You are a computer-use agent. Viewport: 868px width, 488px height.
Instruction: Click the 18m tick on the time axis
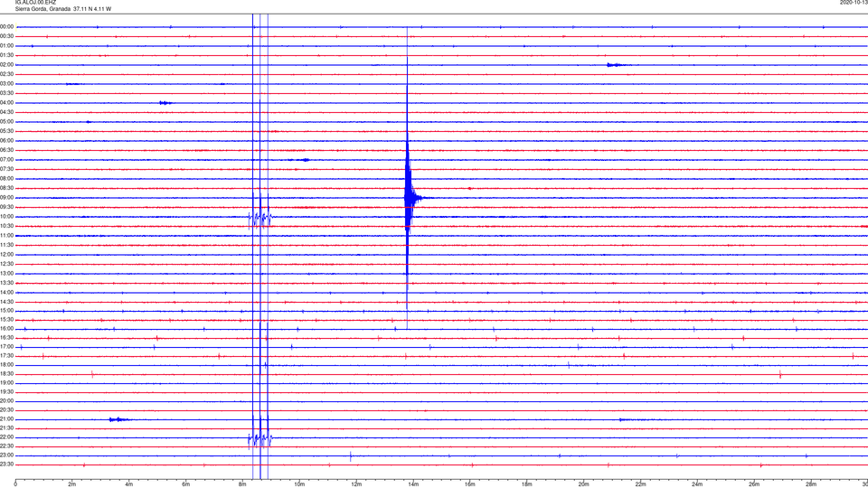point(527,484)
